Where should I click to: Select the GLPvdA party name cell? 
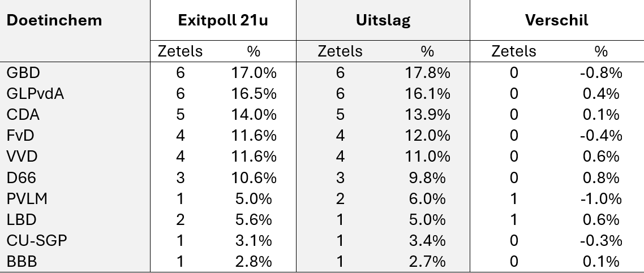[x=35, y=94]
